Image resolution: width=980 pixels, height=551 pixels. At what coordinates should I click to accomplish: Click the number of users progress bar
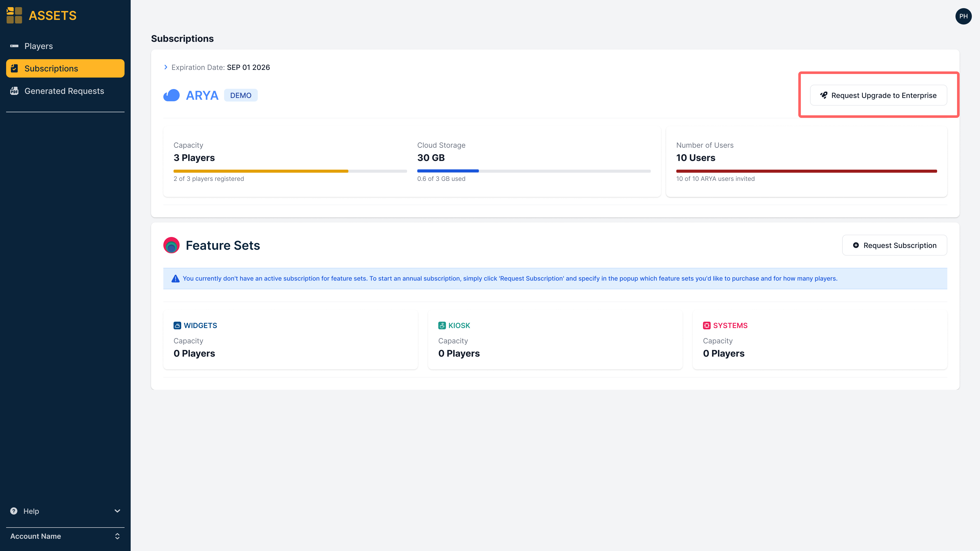pos(806,171)
